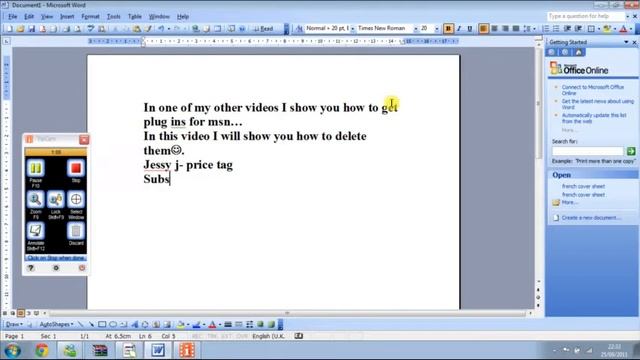The width and height of the screenshot is (640, 360).
Task: Open the Draw menu in Drawing toolbar
Action: tap(13, 324)
